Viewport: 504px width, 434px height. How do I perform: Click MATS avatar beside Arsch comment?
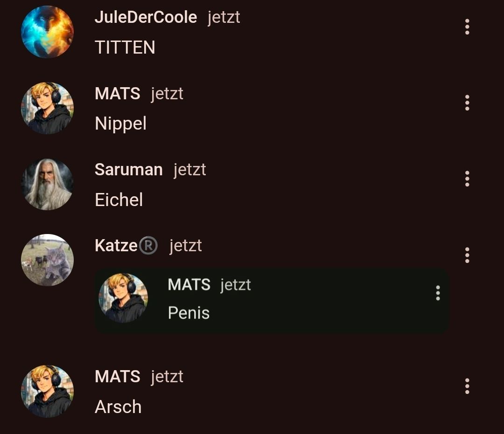47,391
